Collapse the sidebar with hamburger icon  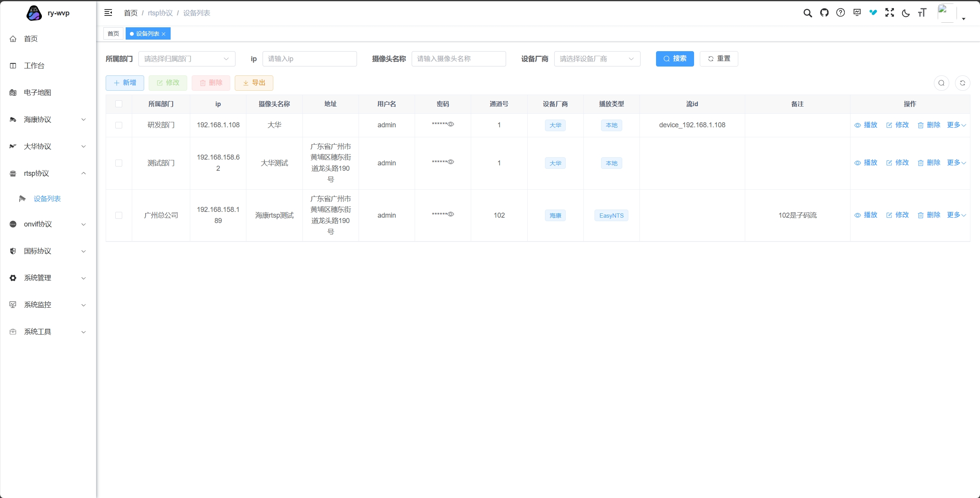click(108, 13)
